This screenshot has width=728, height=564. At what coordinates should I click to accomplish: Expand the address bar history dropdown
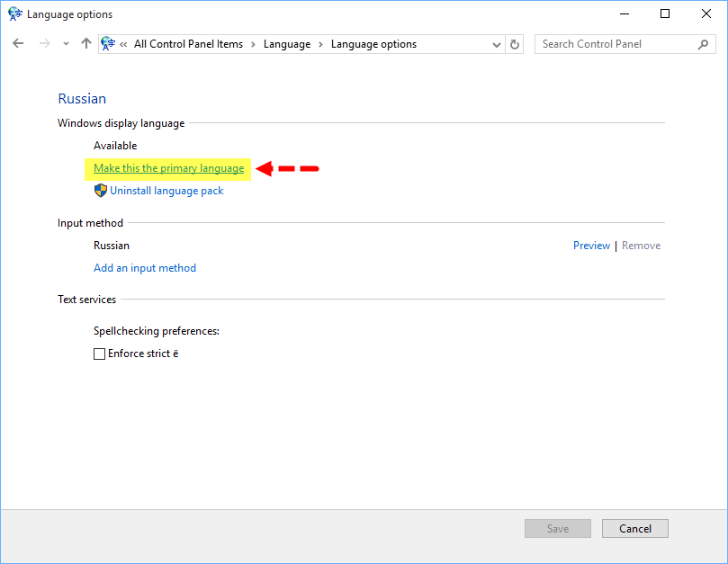click(497, 44)
